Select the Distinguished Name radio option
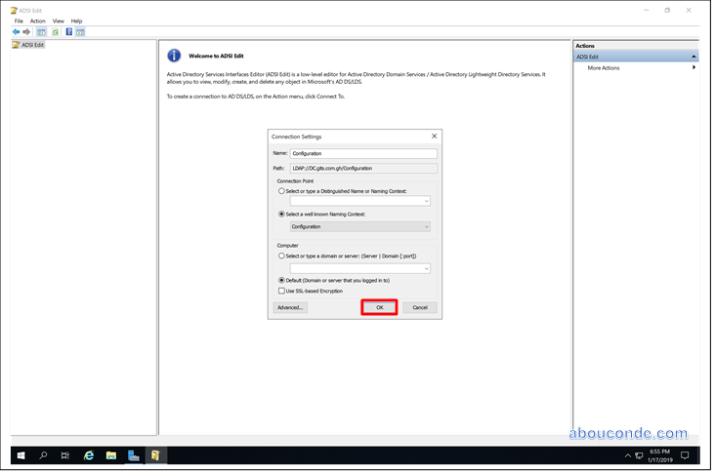The image size is (714, 471). point(281,190)
